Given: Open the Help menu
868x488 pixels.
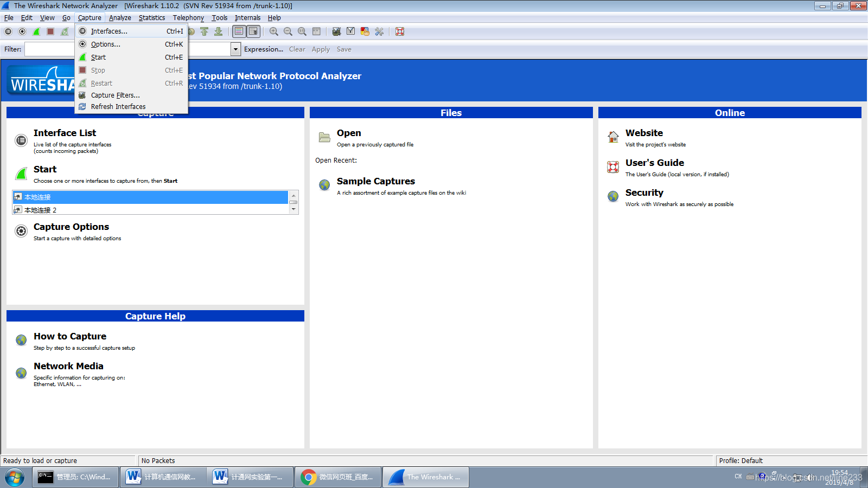Looking at the screenshot, I should [274, 18].
